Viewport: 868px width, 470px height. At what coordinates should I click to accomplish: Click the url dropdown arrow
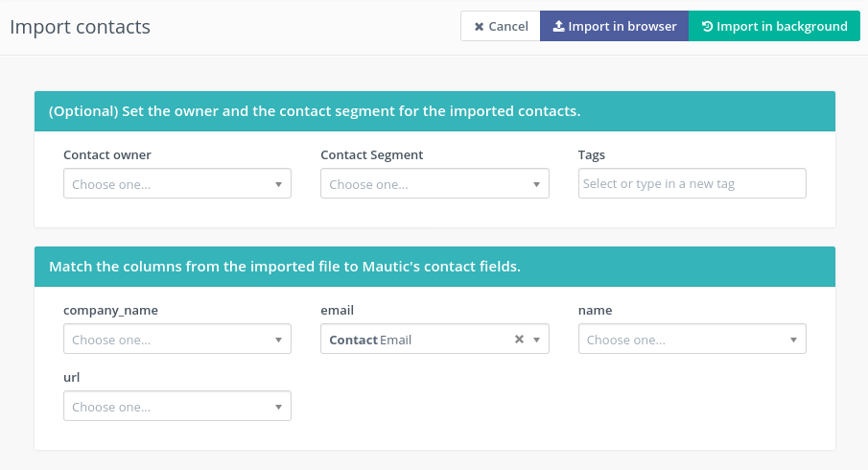(278, 407)
